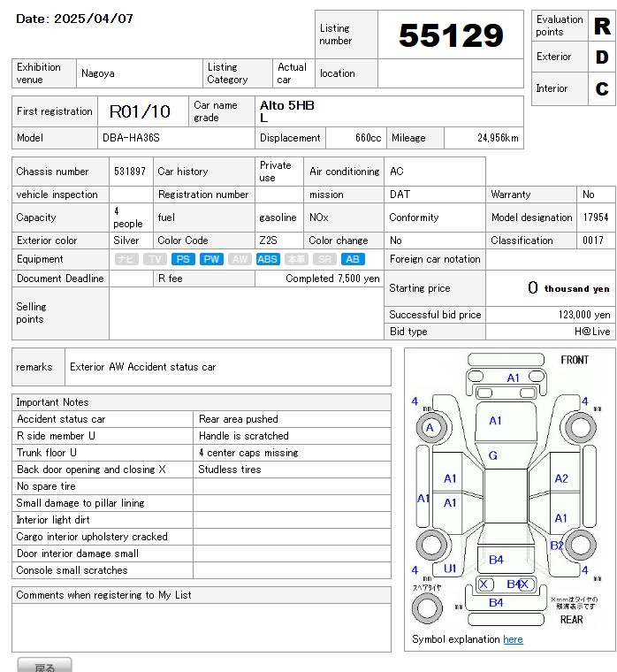Click the exhibition venue Nagoya
The height and width of the screenshot is (672, 617).
point(98,73)
